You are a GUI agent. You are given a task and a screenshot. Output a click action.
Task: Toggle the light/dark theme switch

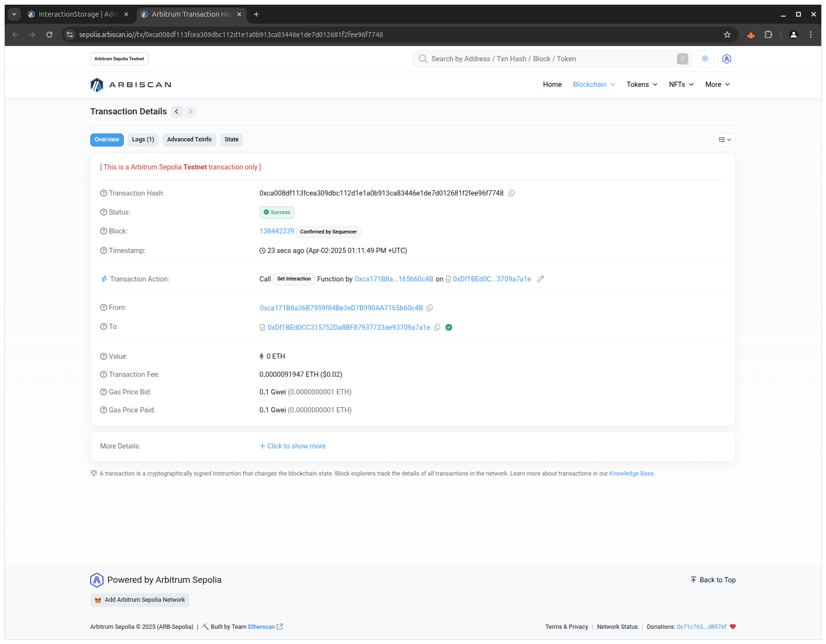pos(705,59)
